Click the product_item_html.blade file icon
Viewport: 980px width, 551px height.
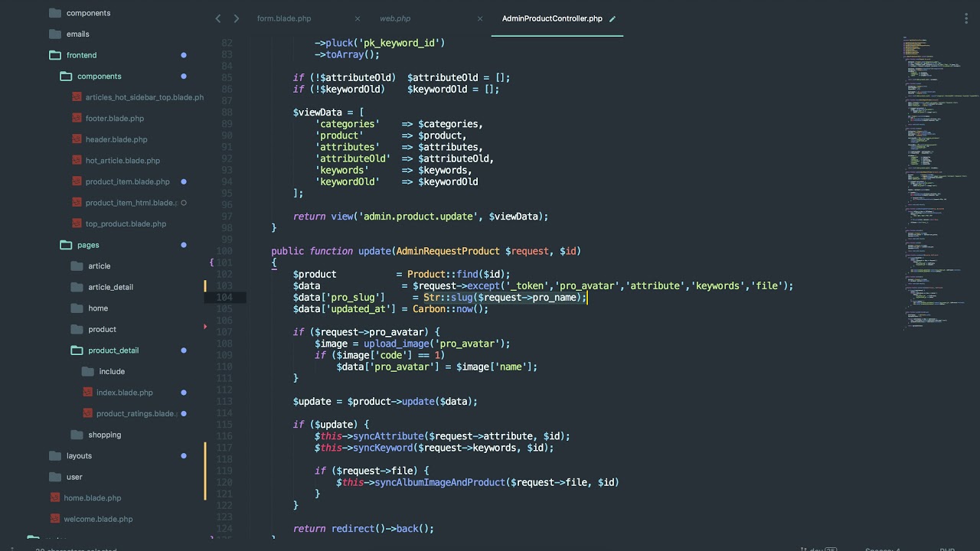77,203
